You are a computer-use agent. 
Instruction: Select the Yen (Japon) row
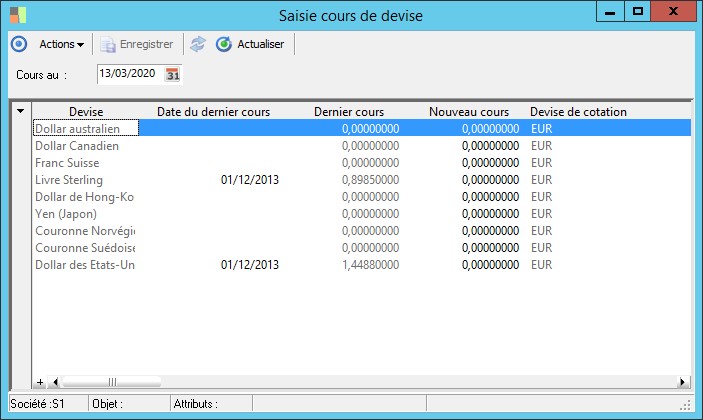pyautogui.click(x=362, y=214)
